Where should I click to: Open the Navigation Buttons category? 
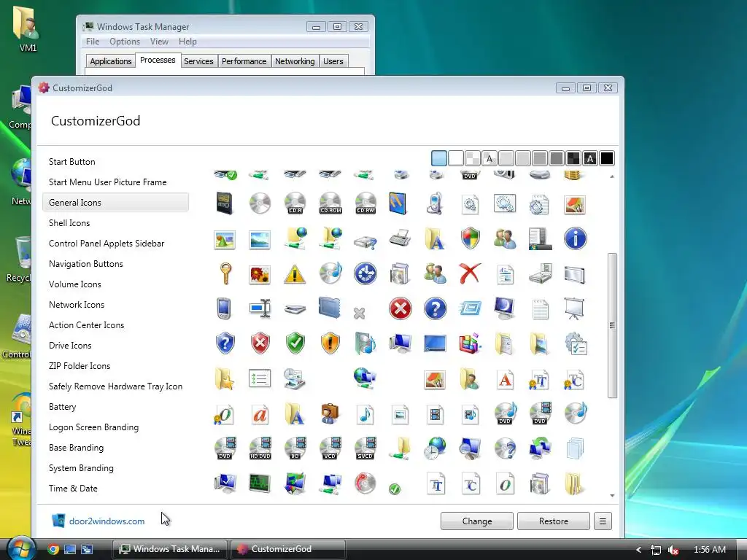[86, 264]
